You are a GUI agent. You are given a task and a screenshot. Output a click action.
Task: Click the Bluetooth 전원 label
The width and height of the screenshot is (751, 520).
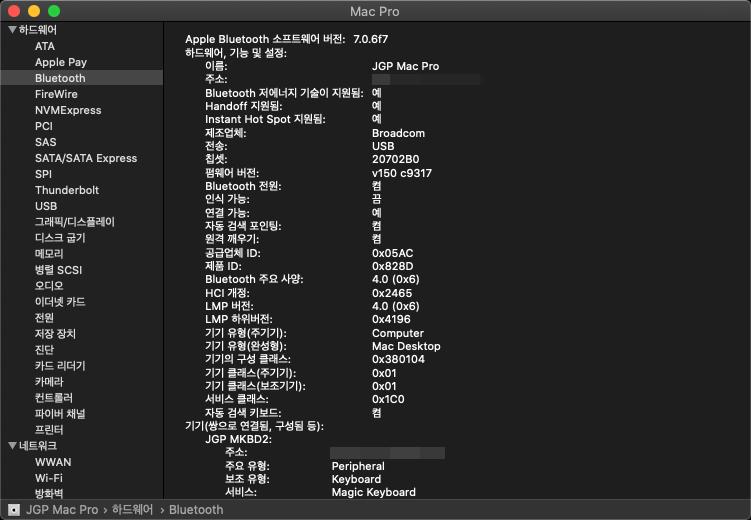pyautogui.click(x=243, y=186)
